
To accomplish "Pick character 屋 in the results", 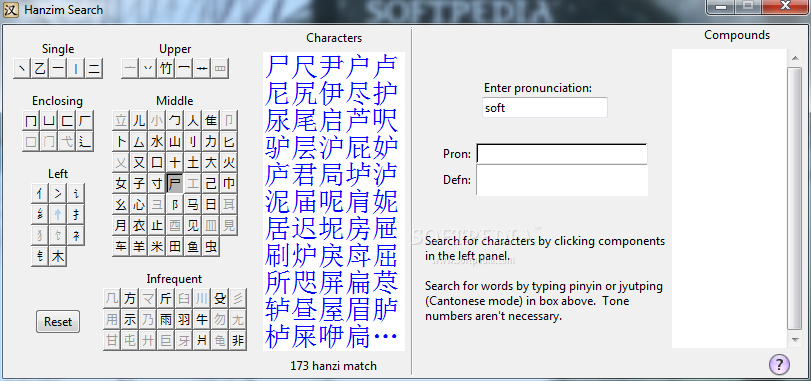I will (331, 309).
